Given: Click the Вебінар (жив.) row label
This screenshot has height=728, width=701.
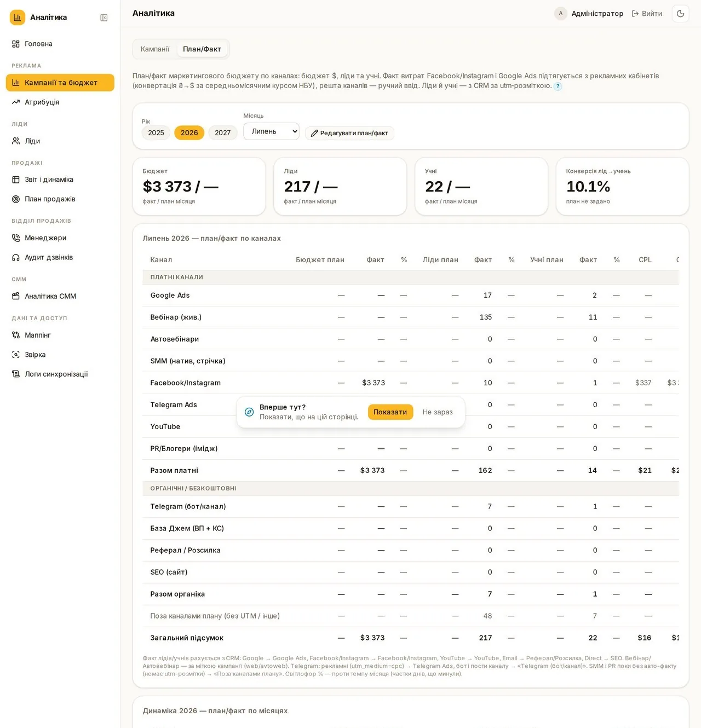Looking at the screenshot, I should pos(176,317).
